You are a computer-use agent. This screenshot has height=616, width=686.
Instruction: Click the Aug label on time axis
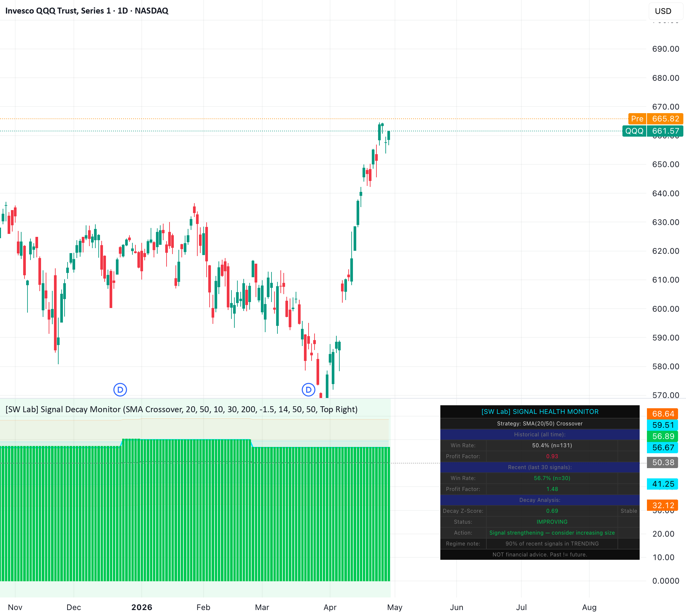coord(589,607)
